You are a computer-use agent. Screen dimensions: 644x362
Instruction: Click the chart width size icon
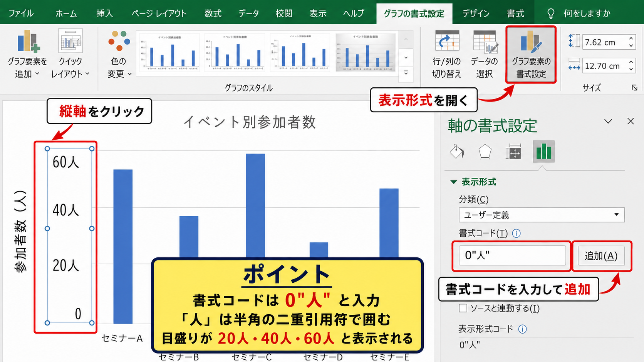click(x=574, y=65)
